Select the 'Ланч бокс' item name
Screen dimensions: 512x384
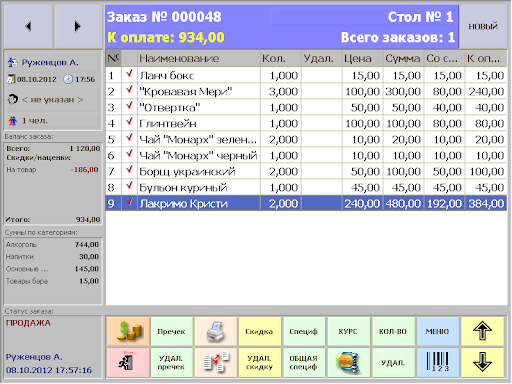167,76
